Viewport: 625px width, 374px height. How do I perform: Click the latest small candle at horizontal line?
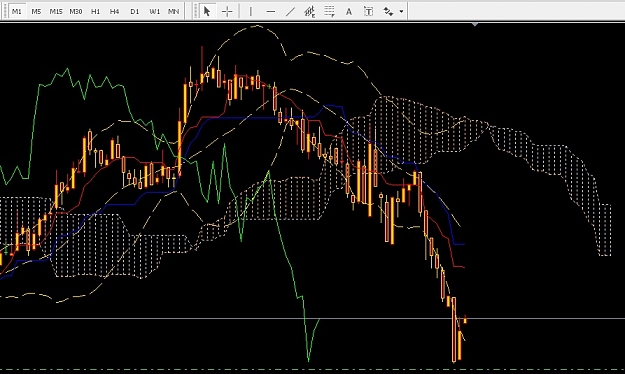click(x=465, y=320)
